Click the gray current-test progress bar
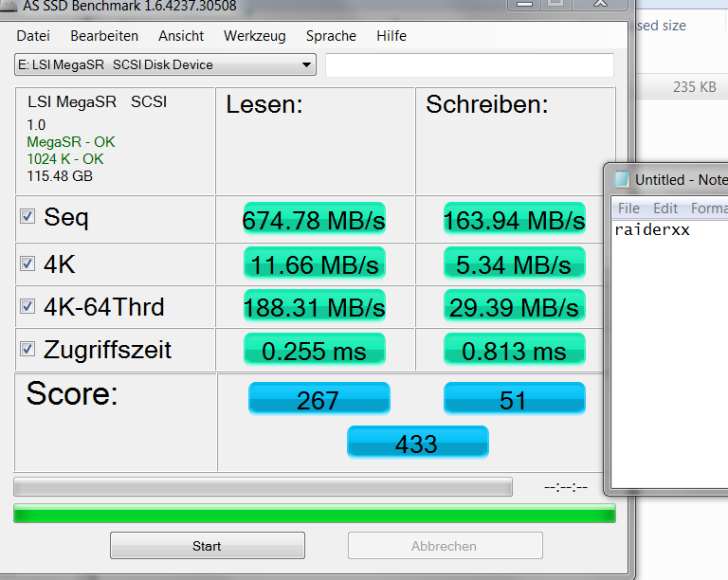The image size is (728, 580). click(x=263, y=487)
